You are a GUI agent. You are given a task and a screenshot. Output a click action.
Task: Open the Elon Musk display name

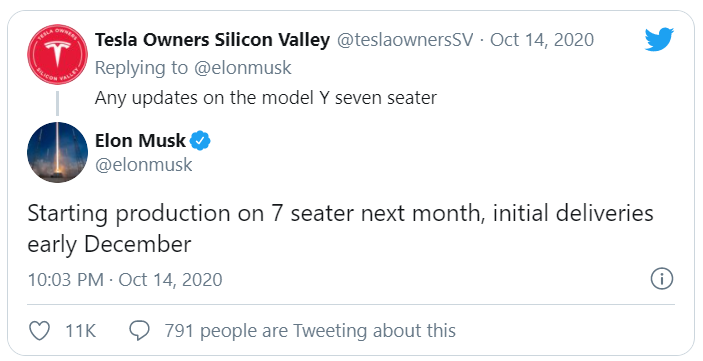tap(140, 141)
